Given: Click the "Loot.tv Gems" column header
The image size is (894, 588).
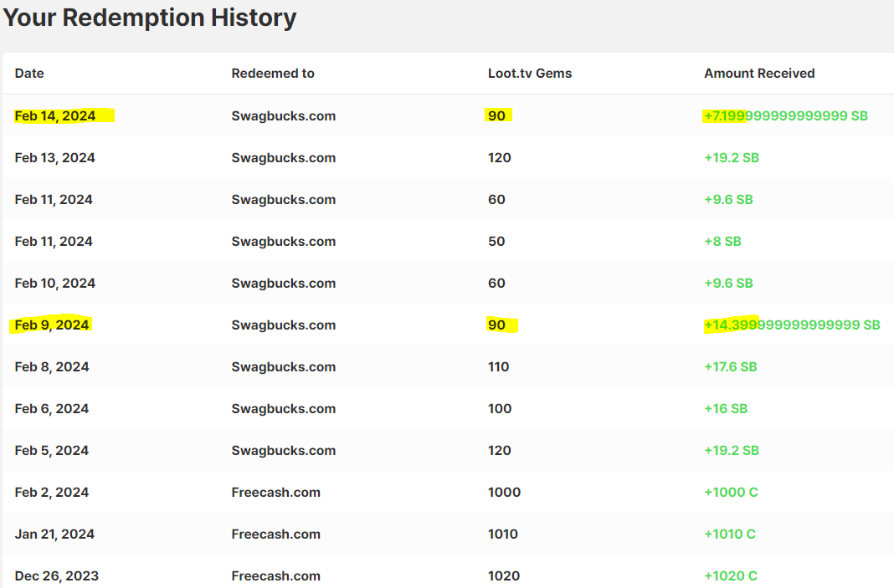Looking at the screenshot, I should click(530, 74).
